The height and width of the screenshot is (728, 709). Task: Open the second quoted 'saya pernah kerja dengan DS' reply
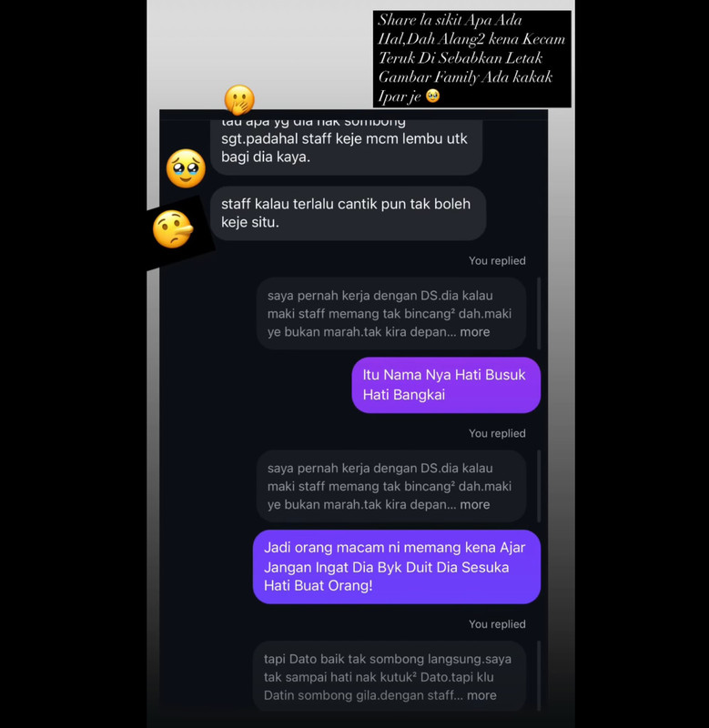[x=391, y=486]
